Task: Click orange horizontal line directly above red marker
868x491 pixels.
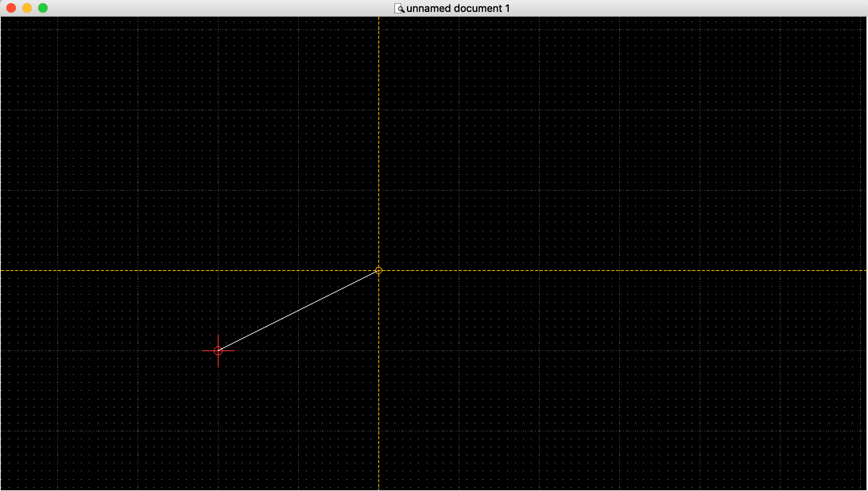Action: point(218,271)
